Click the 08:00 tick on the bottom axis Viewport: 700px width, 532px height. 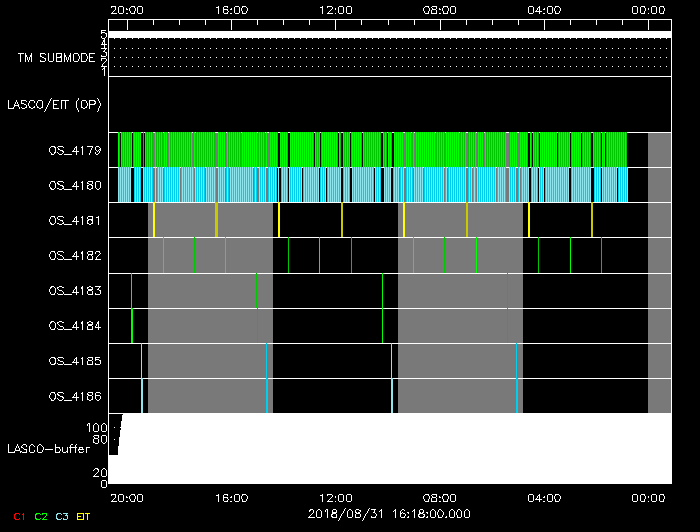click(440, 497)
